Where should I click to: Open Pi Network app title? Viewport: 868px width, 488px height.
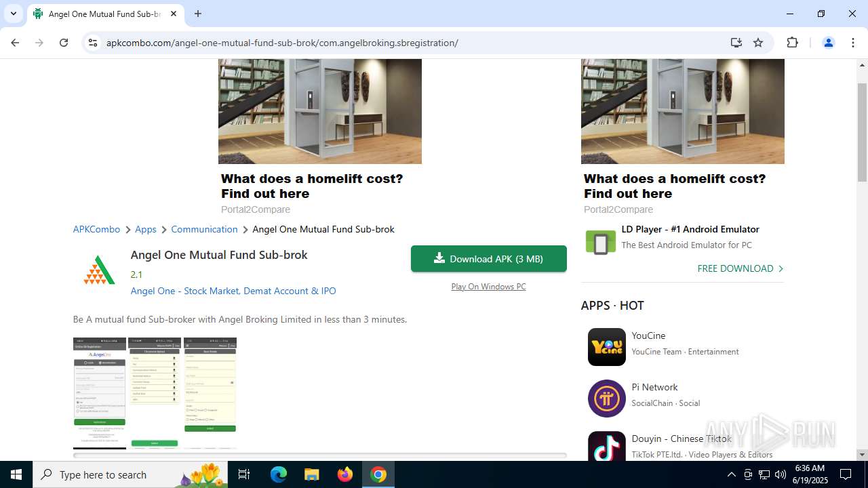tap(654, 387)
